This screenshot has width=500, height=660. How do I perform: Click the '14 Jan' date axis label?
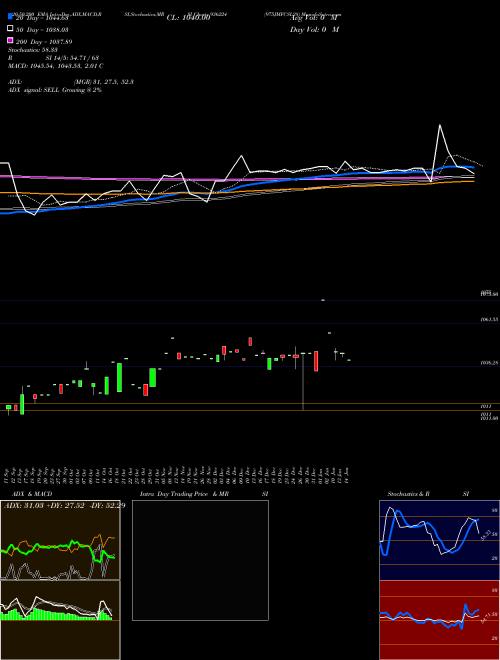tap(348, 475)
